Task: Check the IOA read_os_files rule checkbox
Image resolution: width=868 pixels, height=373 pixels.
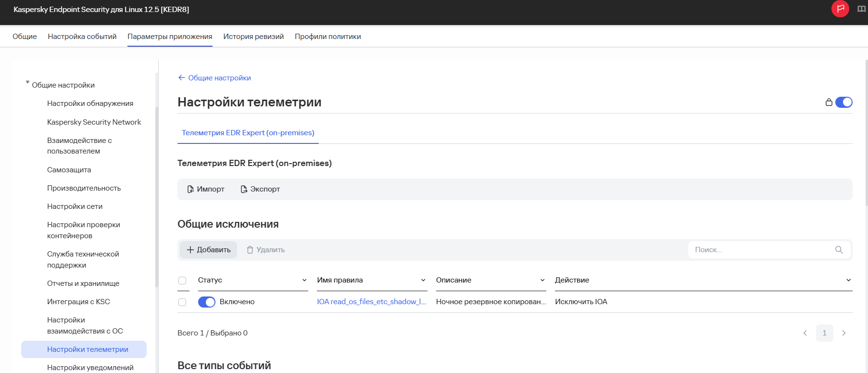Action: [x=182, y=302]
